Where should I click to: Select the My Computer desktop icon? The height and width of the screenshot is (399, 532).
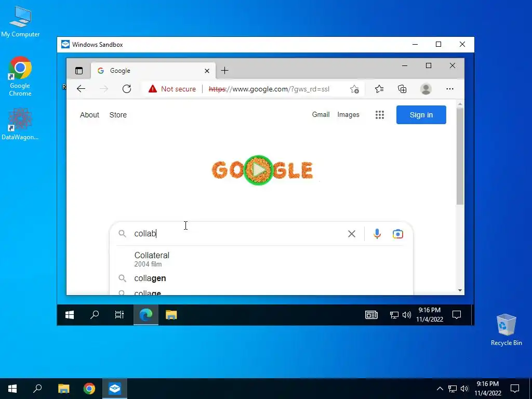(20, 22)
